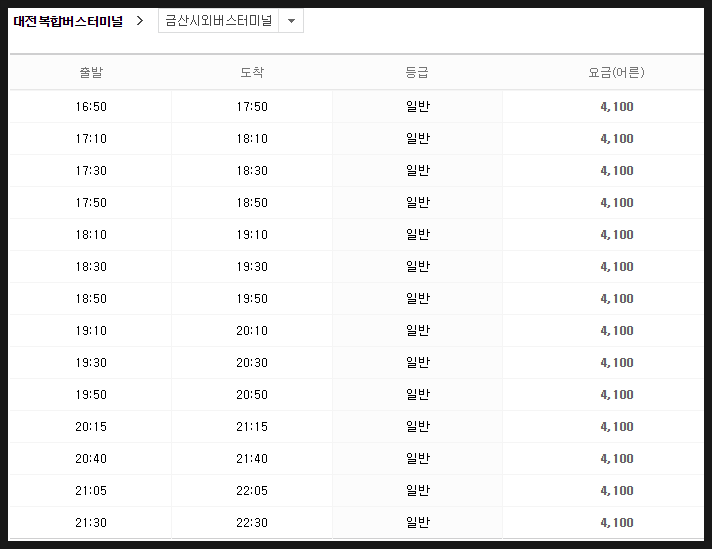Viewport: 712px width, 549px height.
Task: Click the 4,100 fare for 19:10 departure
Action: pyautogui.click(x=617, y=331)
